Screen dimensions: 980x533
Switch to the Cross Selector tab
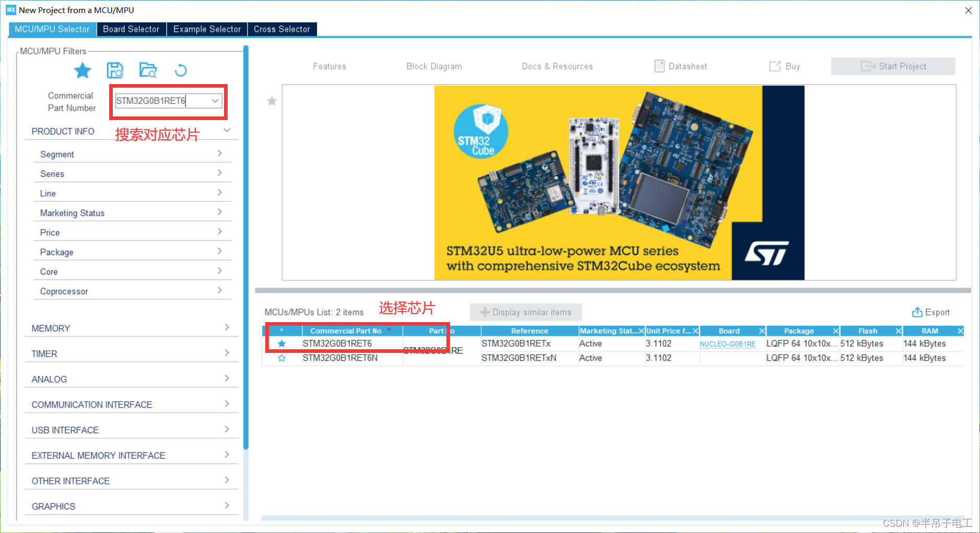coord(282,29)
